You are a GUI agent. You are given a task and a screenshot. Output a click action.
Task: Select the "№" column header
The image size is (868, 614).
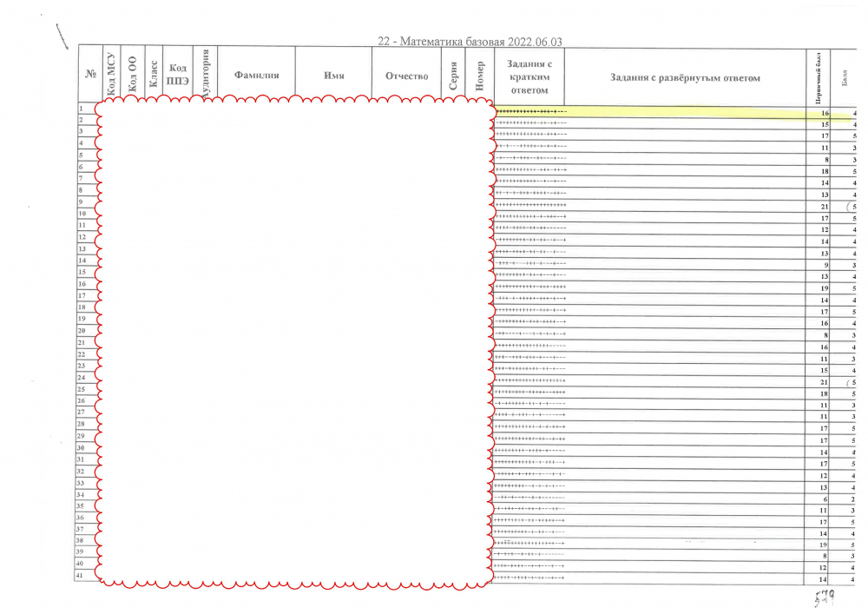[x=91, y=74]
